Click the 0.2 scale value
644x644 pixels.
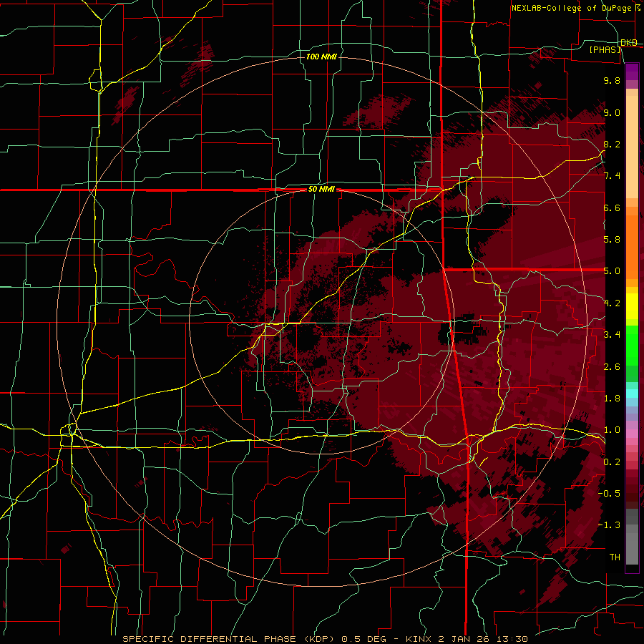tap(612, 462)
